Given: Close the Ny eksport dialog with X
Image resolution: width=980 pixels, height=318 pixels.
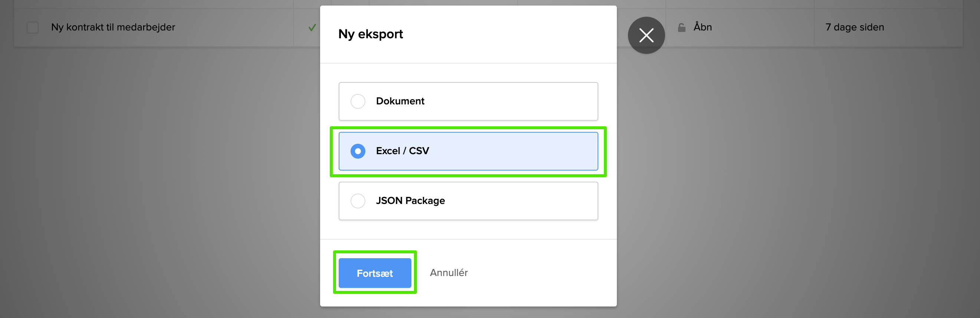Looking at the screenshot, I should 646,35.
